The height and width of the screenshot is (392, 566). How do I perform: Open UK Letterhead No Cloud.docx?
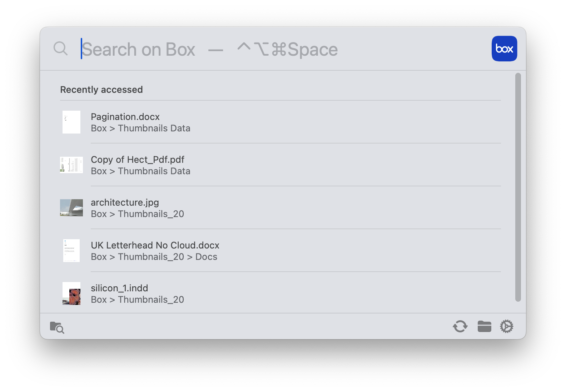pyautogui.click(x=155, y=245)
